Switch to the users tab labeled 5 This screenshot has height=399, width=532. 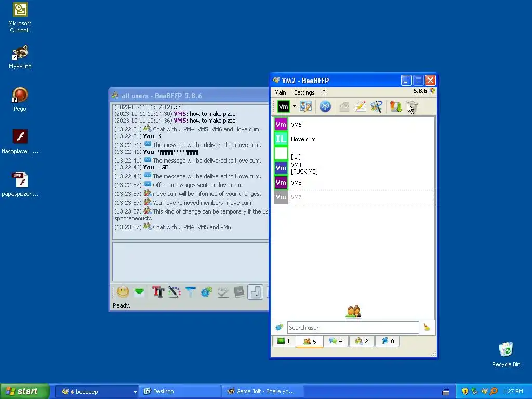[309, 341]
